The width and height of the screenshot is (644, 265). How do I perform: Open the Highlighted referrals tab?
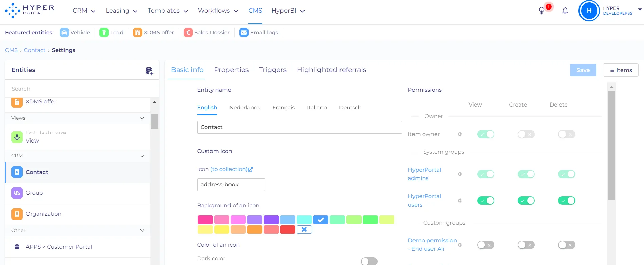pos(331,70)
